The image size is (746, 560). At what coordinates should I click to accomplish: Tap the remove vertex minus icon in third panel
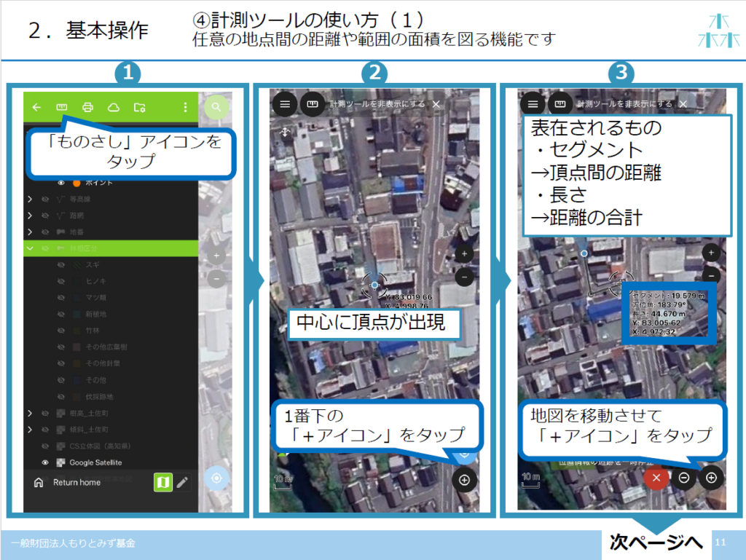point(683,478)
